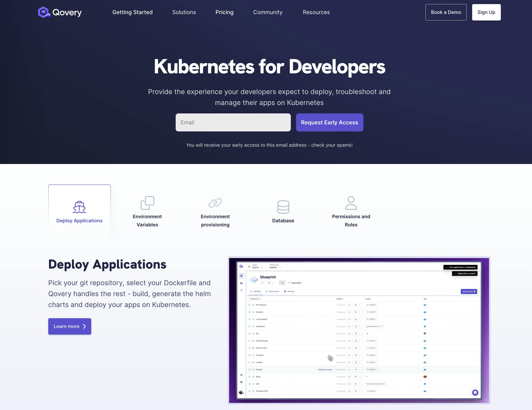Click the chat bubble icon in the preview
Viewport: 532px width, 410px height.
point(475,392)
